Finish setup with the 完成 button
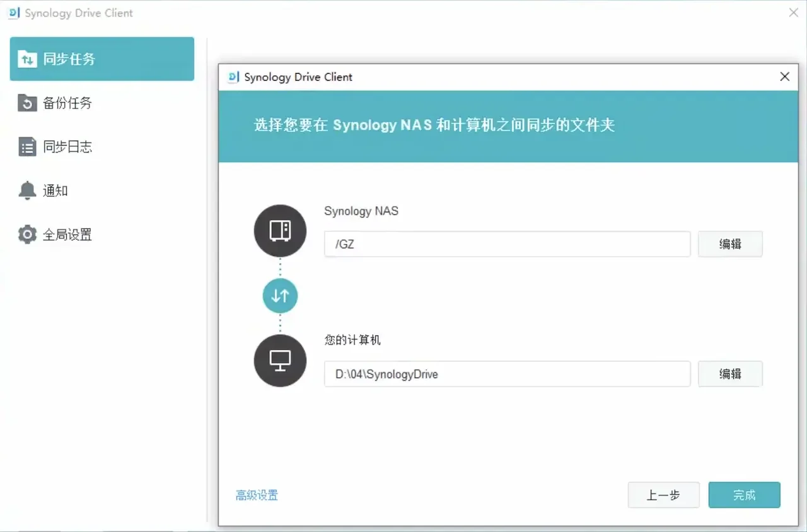807x532 pixels. (744, 495)
